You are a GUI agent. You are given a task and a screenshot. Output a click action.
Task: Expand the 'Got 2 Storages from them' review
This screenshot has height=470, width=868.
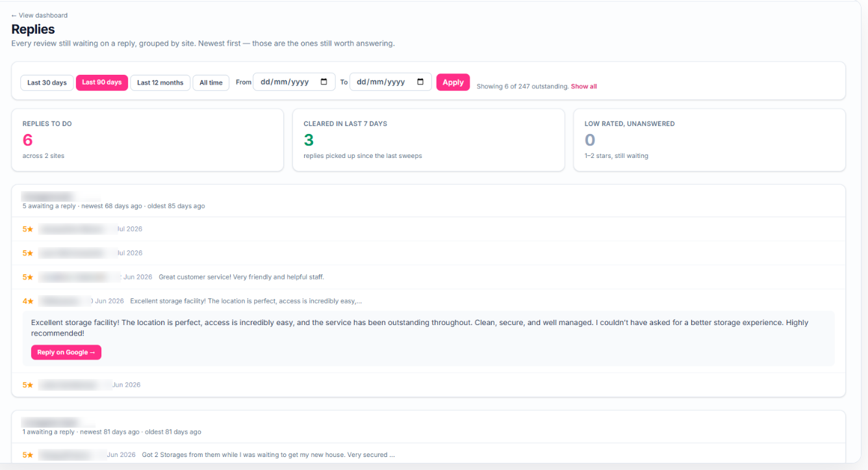pyautogui.click(x=428, y=455)
